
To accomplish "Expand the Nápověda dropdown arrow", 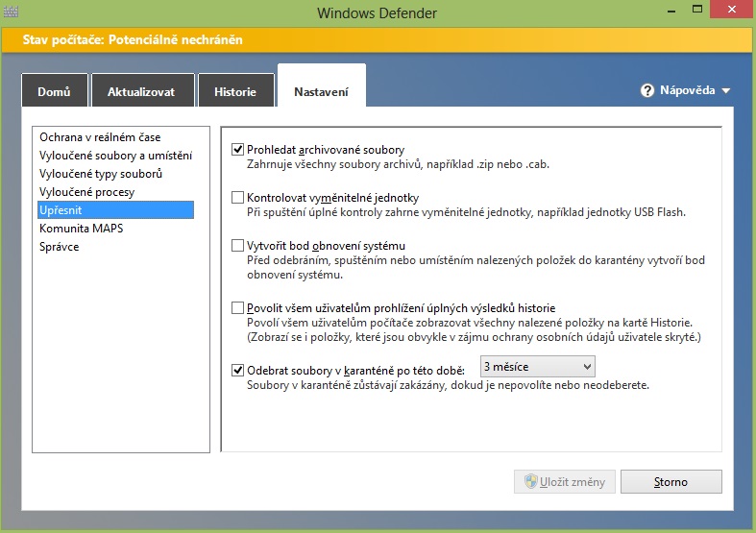I will coord(725,90).
